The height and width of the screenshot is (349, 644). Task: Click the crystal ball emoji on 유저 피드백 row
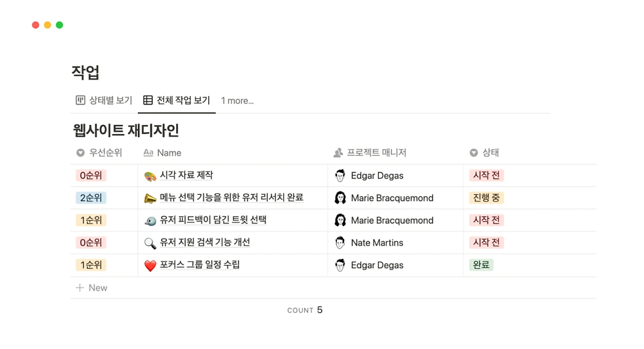click(150, 220)
